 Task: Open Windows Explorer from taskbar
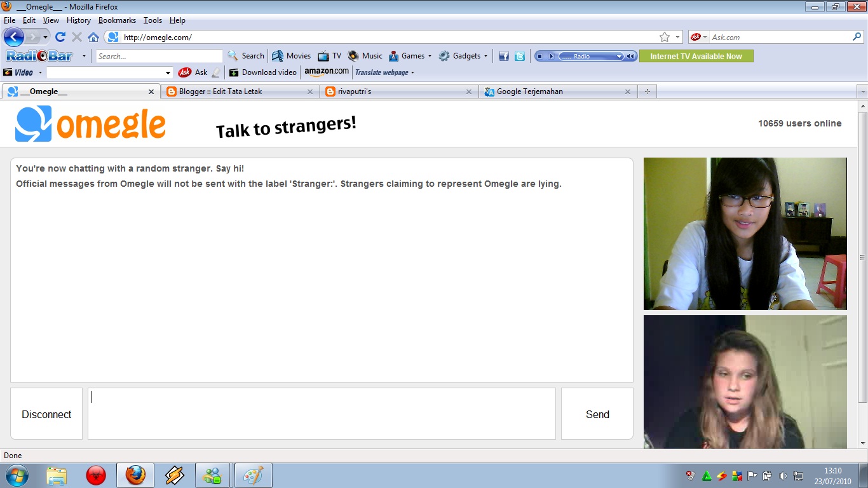pyautogui.click(x=57, y=475)
